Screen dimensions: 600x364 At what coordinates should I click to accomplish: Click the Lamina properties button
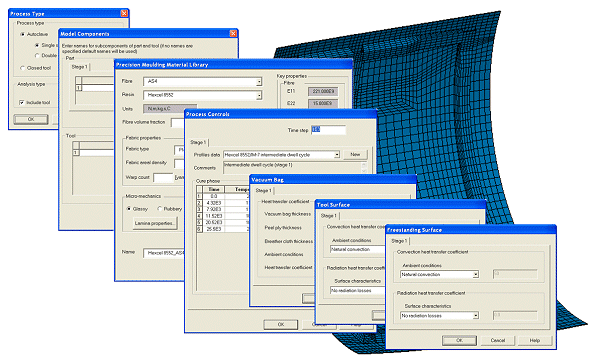point(155,223)
